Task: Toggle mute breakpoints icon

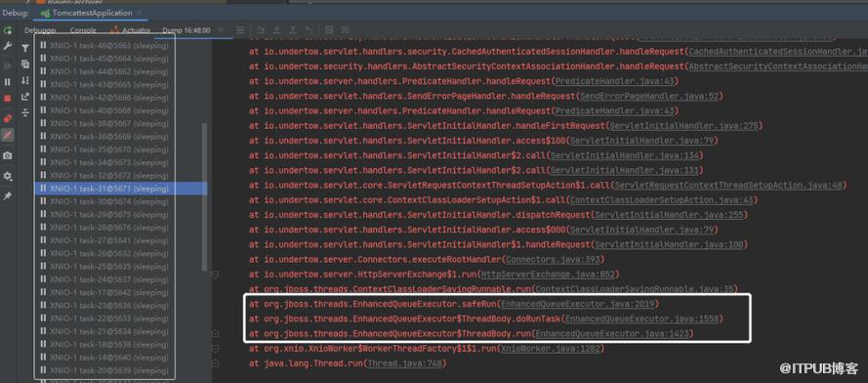Action: (x=7, y=135)
